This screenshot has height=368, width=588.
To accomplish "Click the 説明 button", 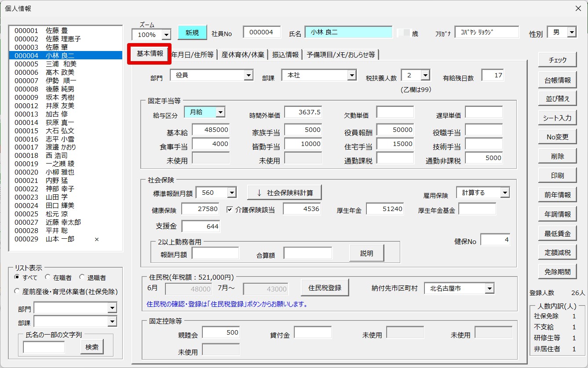I will 366,253.
